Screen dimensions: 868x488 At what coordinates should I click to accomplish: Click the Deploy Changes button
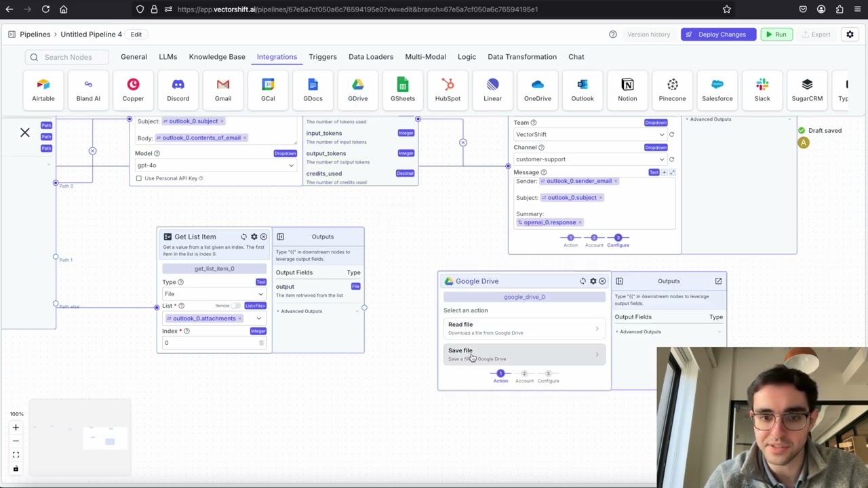718,35
